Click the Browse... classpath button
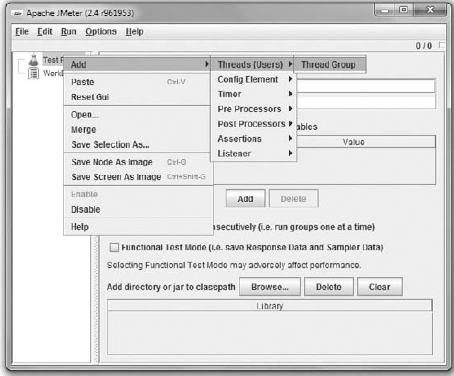Viewport: 454px width, 376px height. click(270, 287)
